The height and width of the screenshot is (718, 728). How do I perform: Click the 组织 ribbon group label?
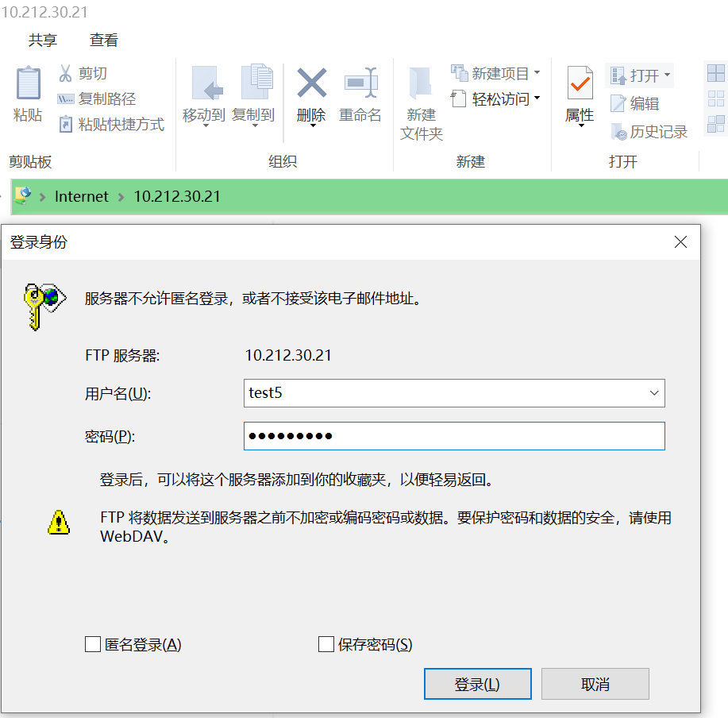(x=283, y=161)
